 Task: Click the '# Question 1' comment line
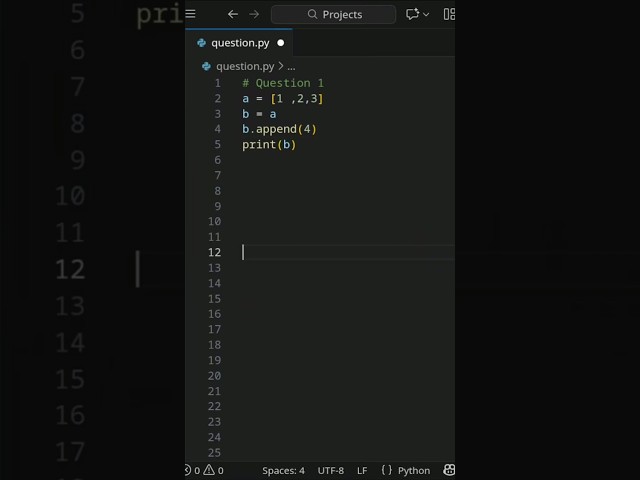[x=283, y=83]
